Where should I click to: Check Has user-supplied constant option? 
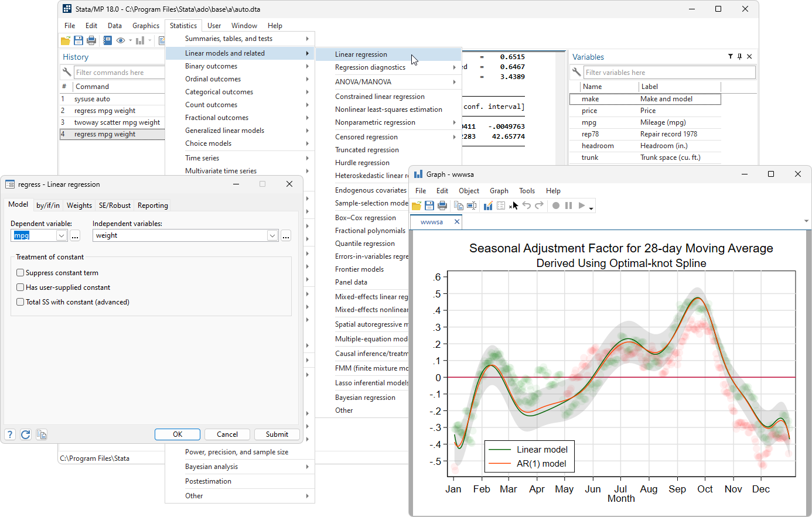[21, 287]
